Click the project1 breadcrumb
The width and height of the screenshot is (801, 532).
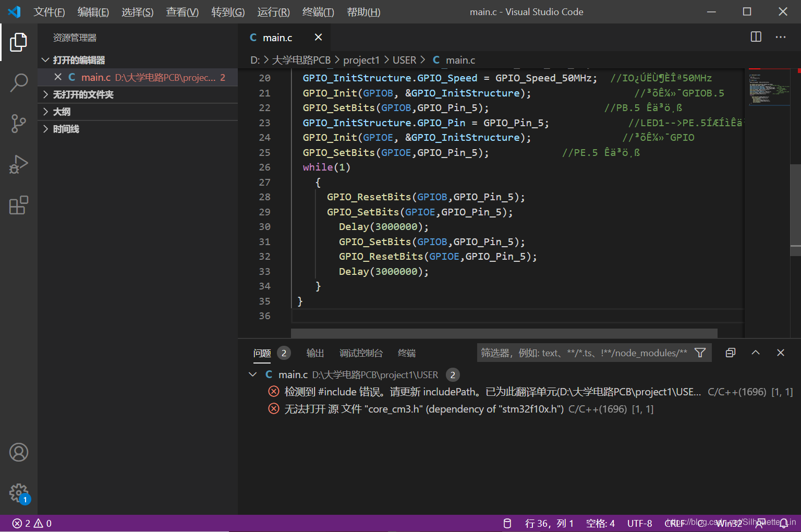click(x=361, y=60)
